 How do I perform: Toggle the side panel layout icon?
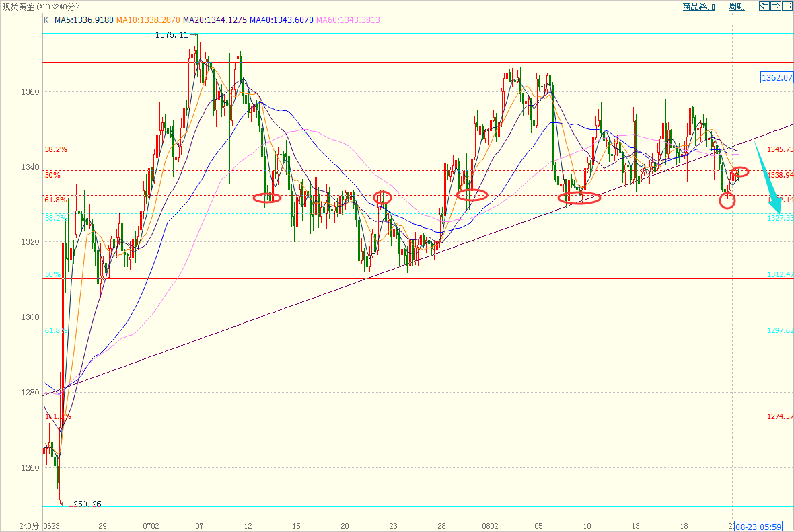coord(787,7)
